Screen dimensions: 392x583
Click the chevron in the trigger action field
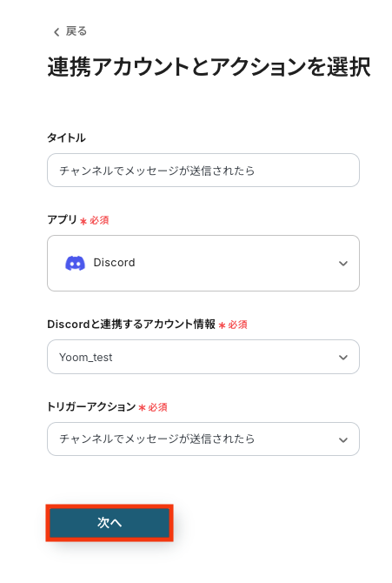click(343, 439)
